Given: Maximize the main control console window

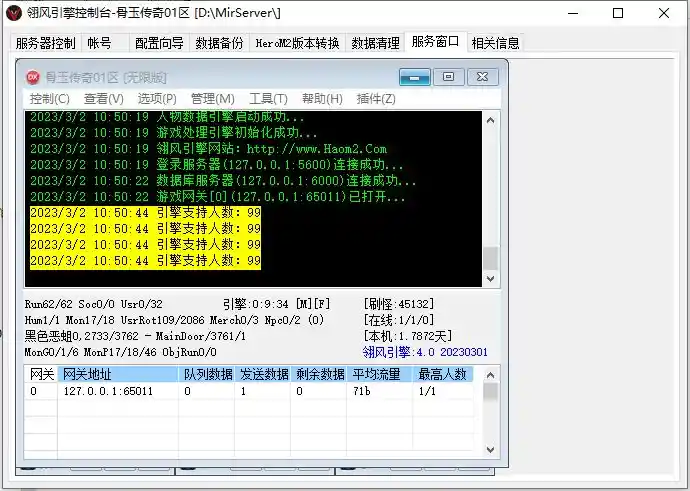Looking at the screenshot, I should point(618,13).
